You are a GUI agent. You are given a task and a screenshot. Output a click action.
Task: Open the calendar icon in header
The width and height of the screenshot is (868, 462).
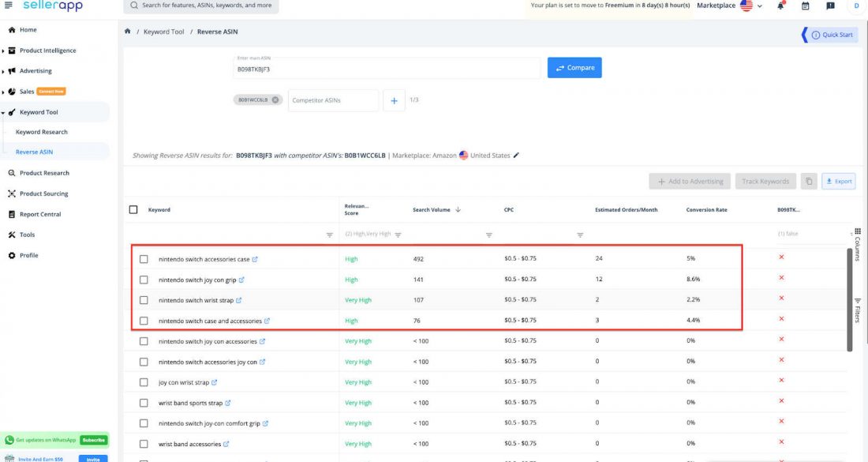[806, 6]
